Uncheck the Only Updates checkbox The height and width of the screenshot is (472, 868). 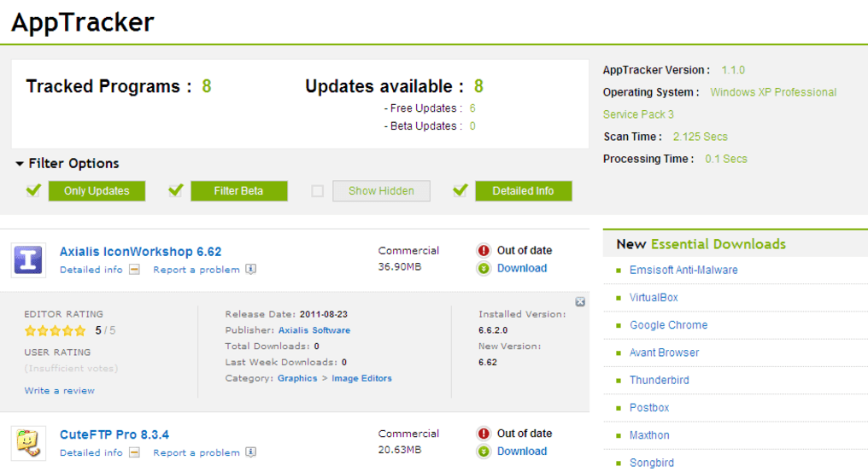33,190
